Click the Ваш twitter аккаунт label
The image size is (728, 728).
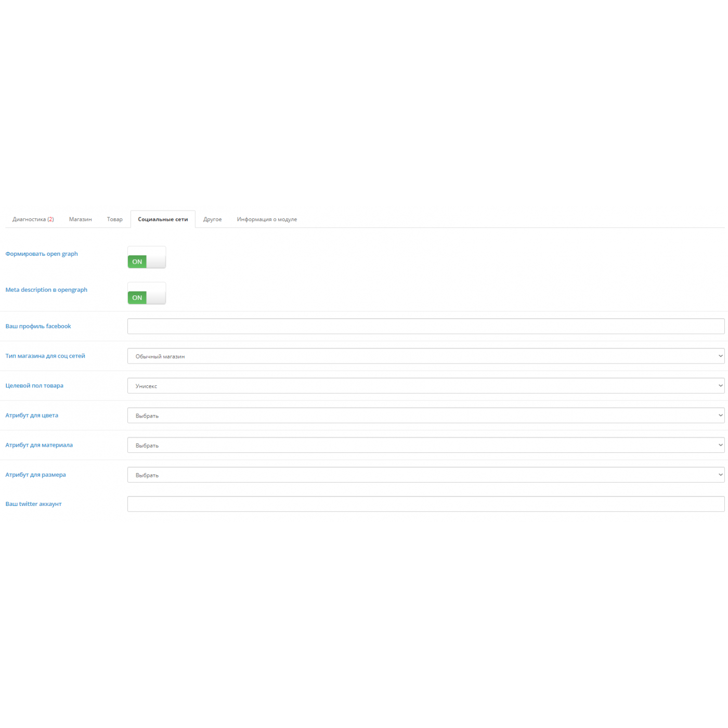[33, 504]
